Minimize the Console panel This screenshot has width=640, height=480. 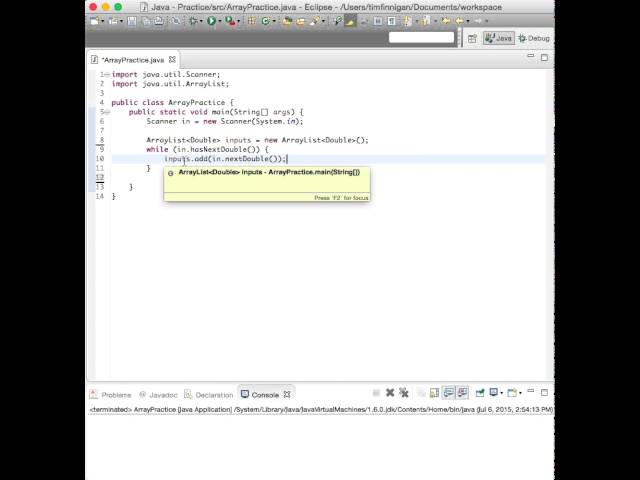click(x=531, y=391)
